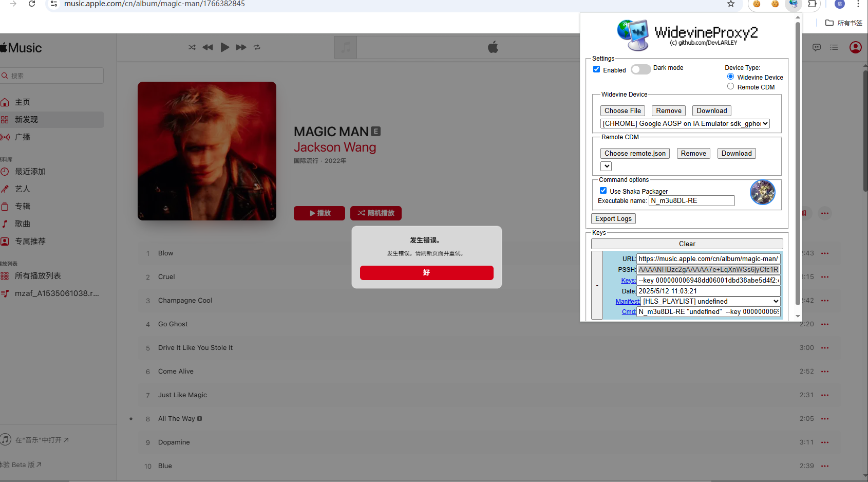
Task: Click the Keys link in key entry
Action: [628, 280]
